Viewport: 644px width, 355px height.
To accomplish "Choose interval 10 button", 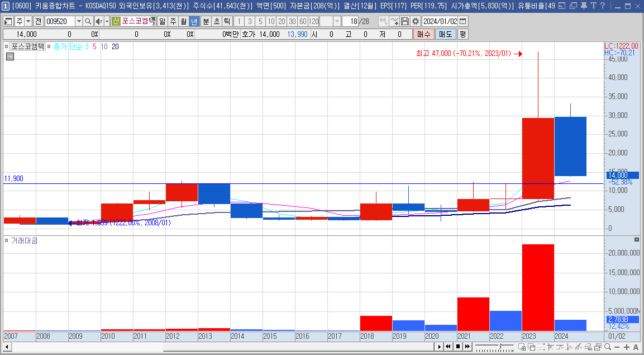I will pyautogui.click(x=271, y=21).
